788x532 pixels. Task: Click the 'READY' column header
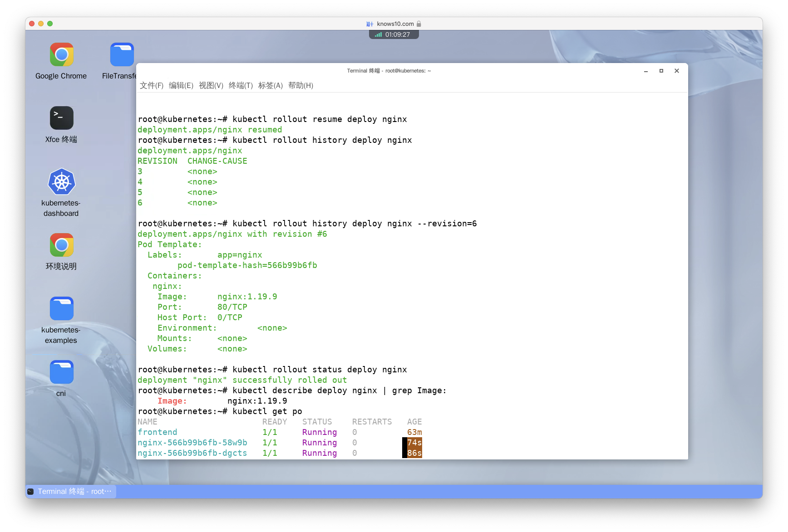275,422
